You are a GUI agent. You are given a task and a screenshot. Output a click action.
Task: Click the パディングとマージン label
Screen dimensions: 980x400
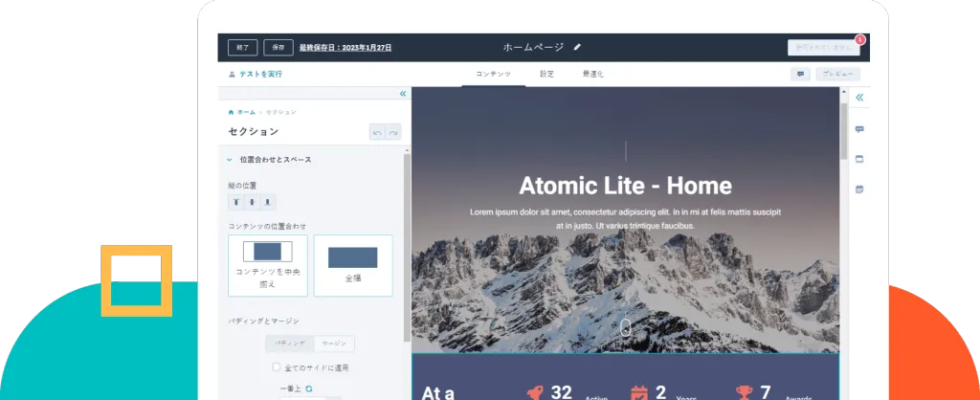(264, 322)
